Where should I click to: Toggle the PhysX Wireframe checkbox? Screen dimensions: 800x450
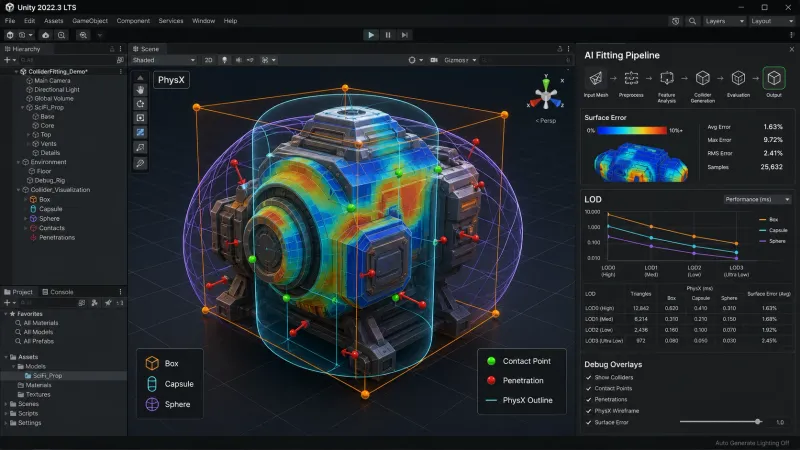(588, 411)
